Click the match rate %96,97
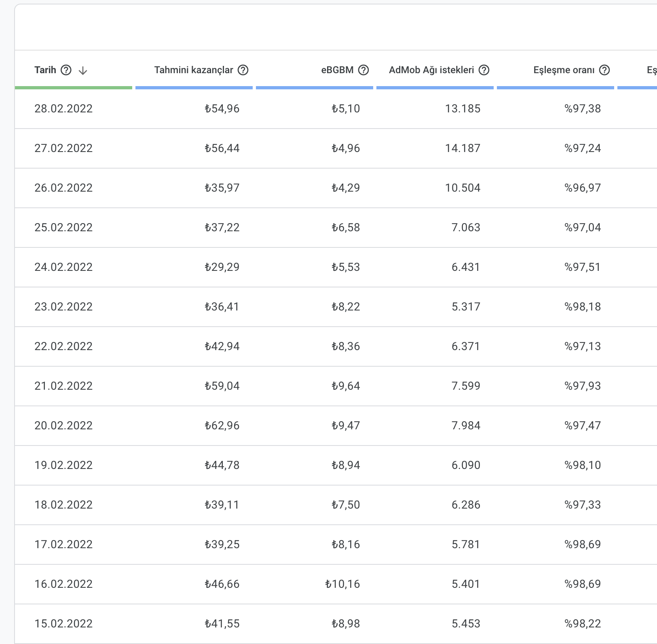 (583, 188)
